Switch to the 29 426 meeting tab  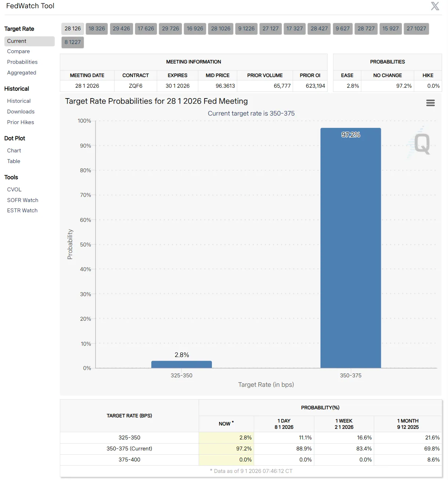click(121, 29)
